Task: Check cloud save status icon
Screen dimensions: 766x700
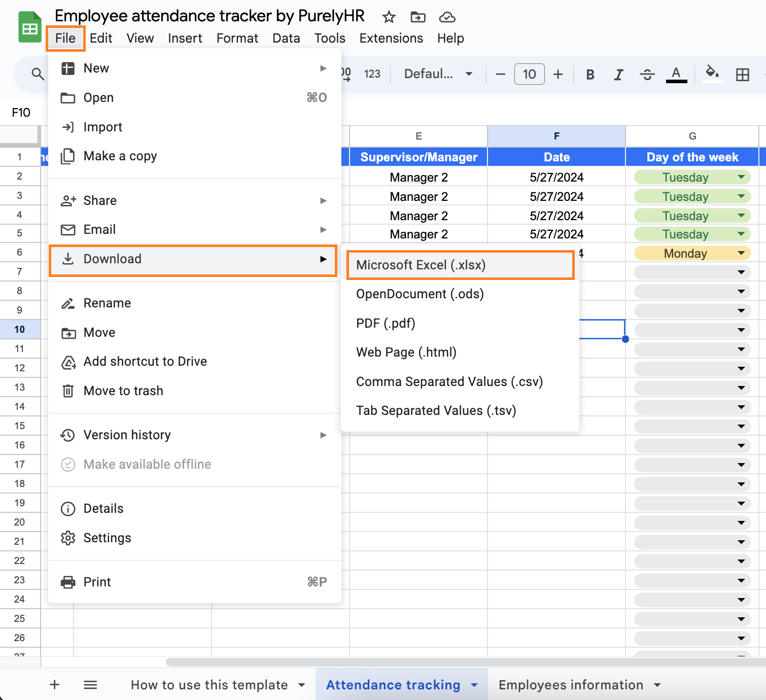Action: click(x=447, y=17)
